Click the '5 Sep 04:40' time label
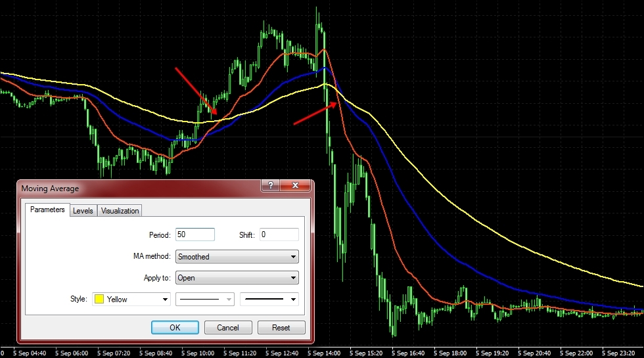 tap(30, 353)
